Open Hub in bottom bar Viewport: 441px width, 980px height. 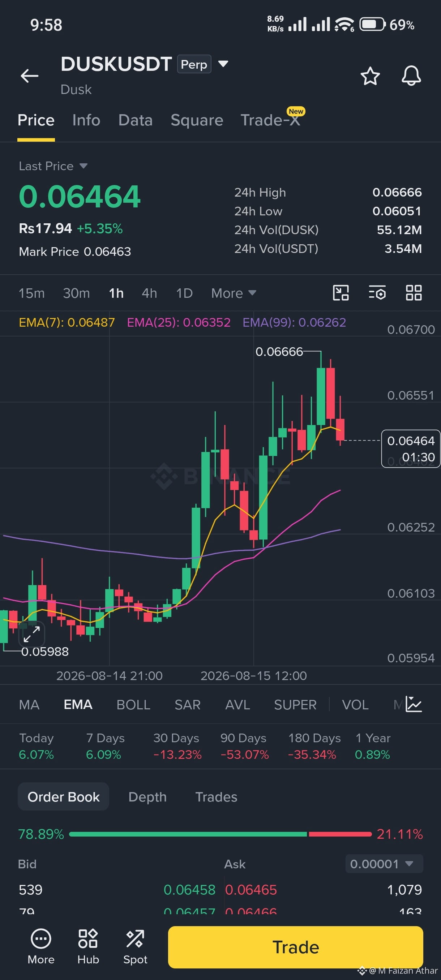pyautogui.click(x=88, y=946)
